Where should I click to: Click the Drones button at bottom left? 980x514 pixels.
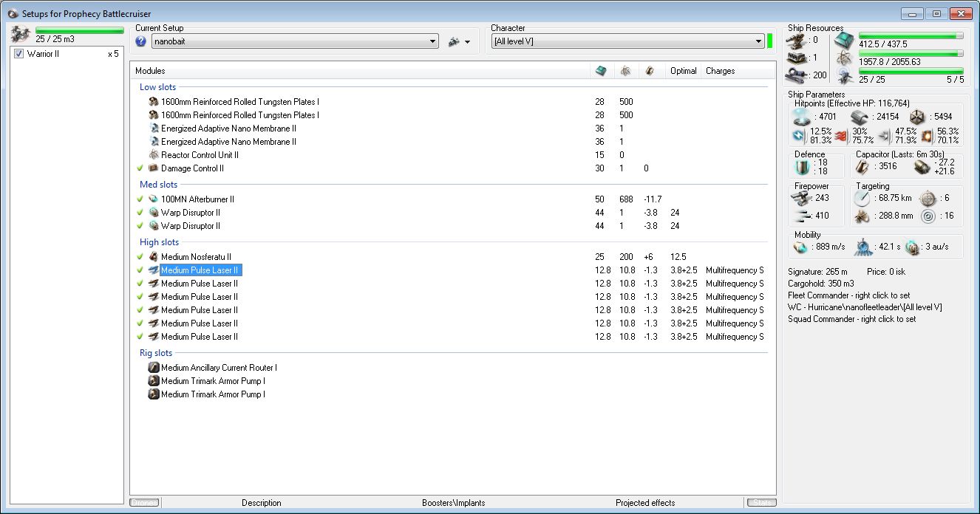(x=144, y=503)
